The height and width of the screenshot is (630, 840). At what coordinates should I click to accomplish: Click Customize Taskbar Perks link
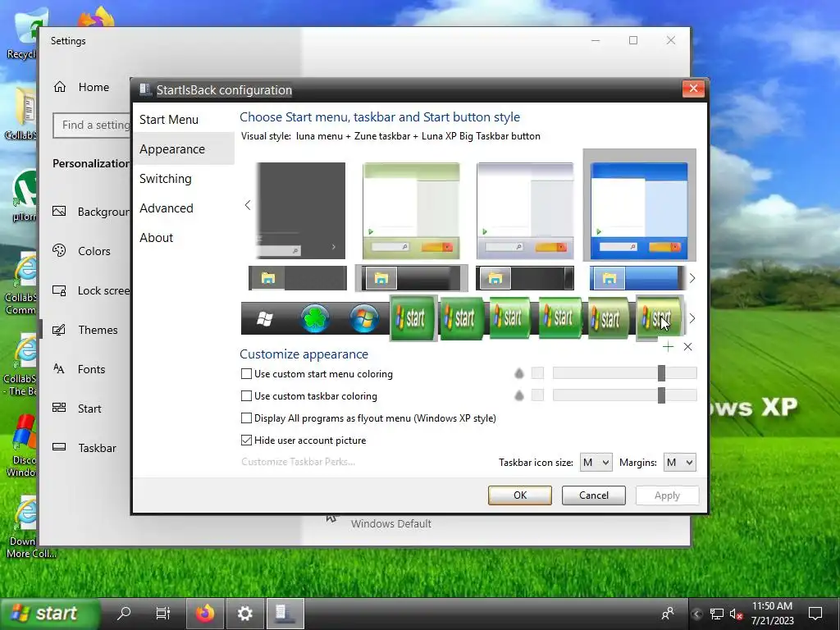click(x=298, y=462)
